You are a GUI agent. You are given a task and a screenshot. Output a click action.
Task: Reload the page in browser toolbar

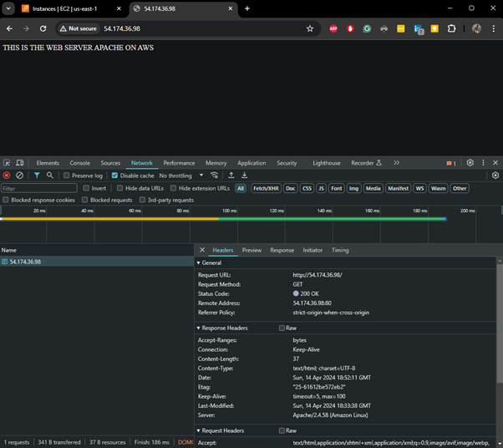[x=43, y=28]
